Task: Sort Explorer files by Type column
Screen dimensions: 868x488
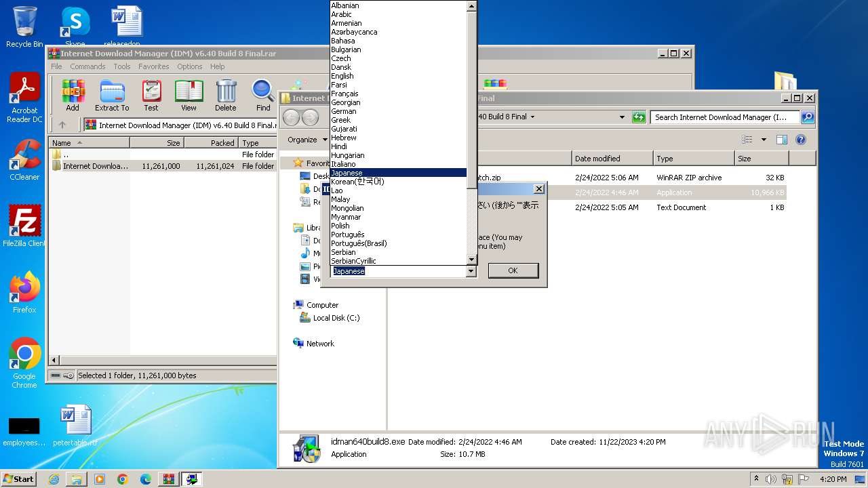Action: [694, 159]
